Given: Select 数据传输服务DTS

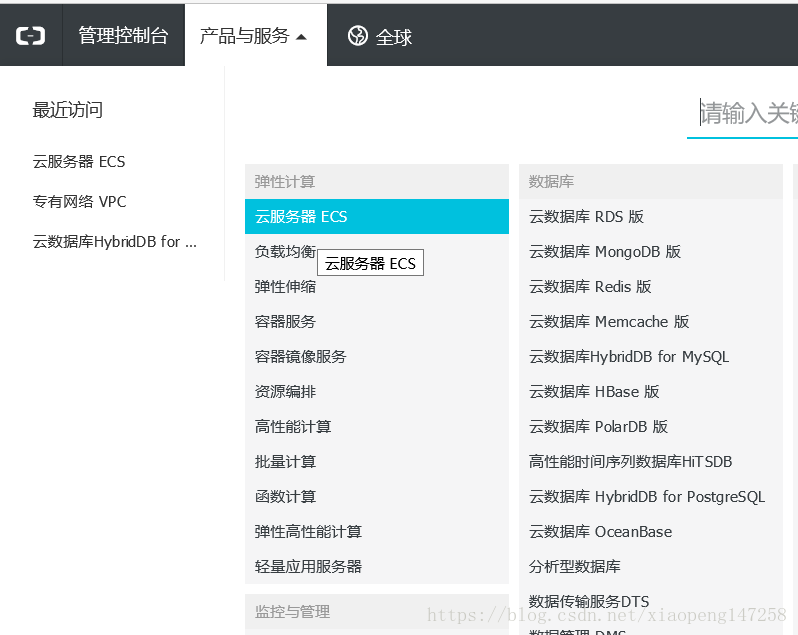Looking at the screenshot, I should 589,601.
